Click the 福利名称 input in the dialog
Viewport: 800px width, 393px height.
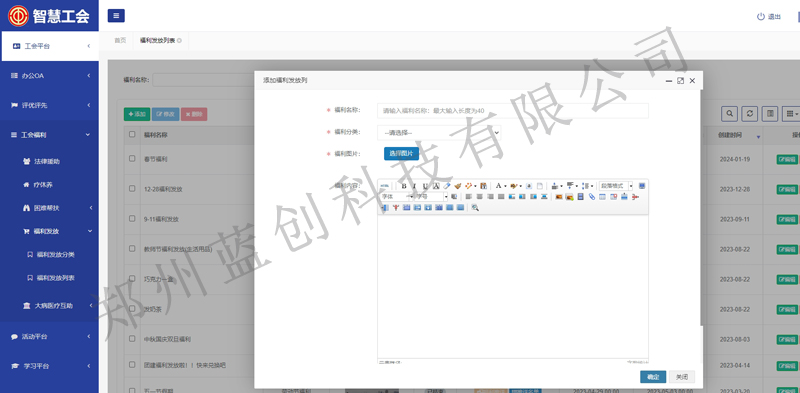point(513,111)
